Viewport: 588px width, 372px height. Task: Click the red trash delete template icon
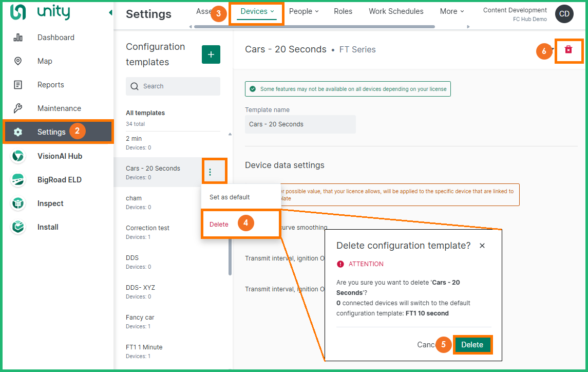(568, 50)
